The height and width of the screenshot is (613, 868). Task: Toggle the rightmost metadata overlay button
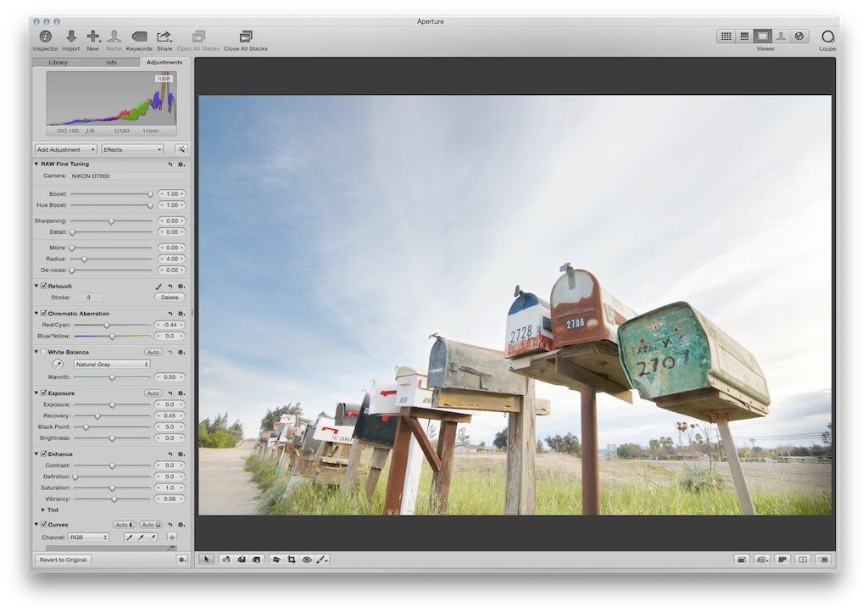pos(824,560)
